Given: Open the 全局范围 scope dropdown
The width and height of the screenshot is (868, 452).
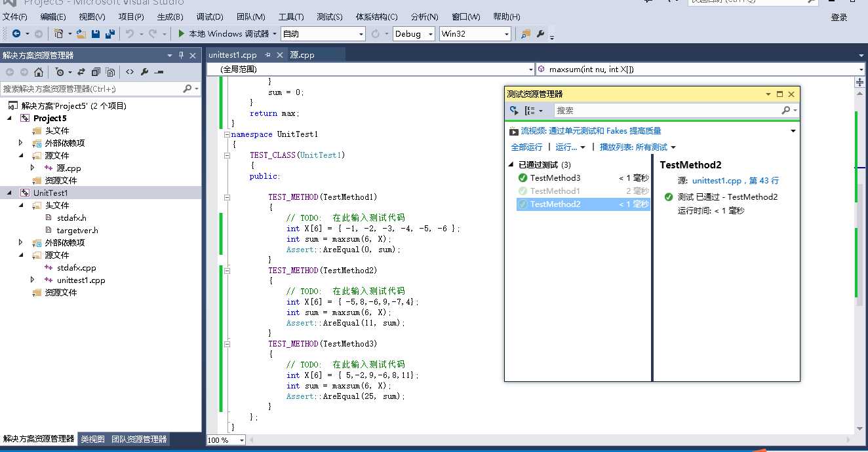Looking at the screenshot, I should (531, 69).
